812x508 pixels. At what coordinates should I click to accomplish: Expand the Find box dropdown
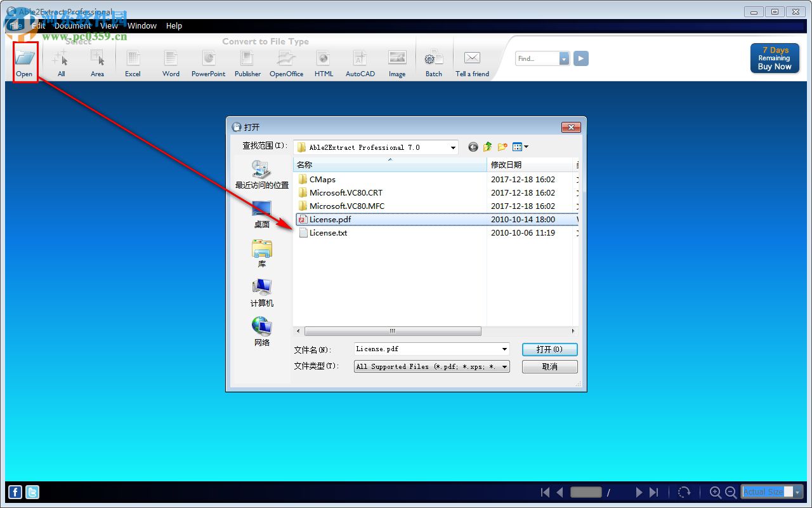coord(564,58)
